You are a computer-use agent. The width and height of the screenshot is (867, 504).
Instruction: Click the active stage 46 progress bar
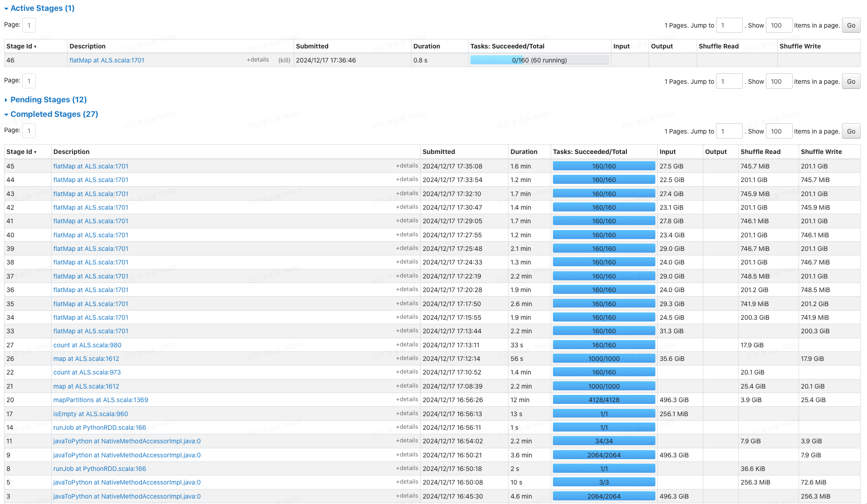click(539, 60)
